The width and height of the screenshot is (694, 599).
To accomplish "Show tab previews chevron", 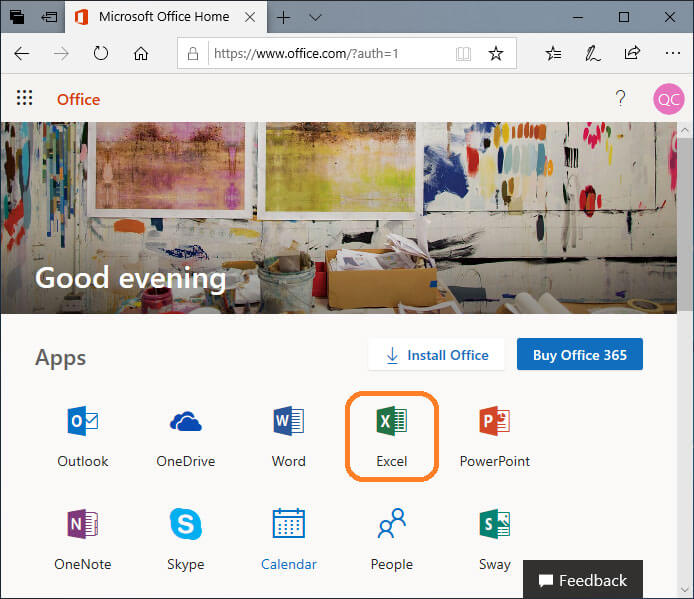I will tap(315, 18).
